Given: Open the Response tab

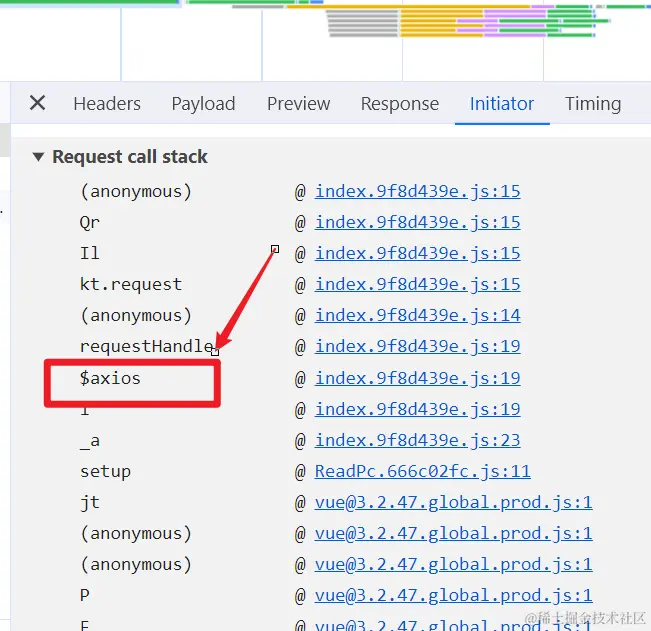Looking at the screenshot, I should coord(400,104).
